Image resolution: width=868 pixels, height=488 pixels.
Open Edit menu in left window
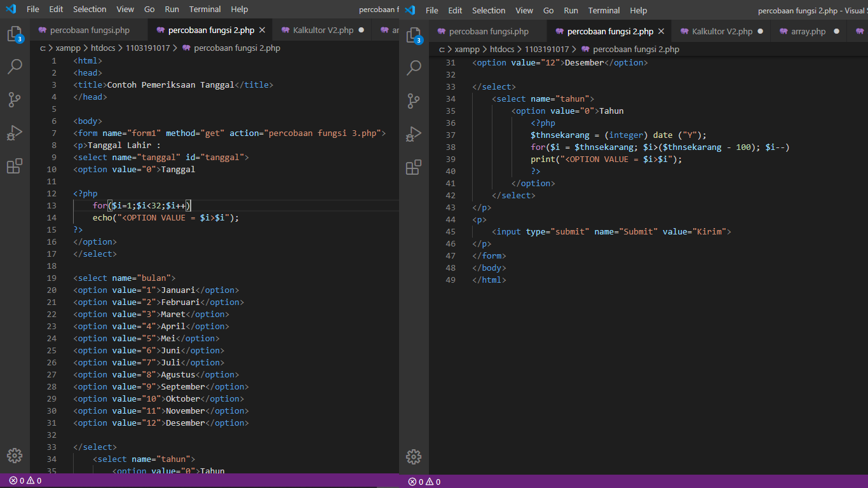(56, 10)
